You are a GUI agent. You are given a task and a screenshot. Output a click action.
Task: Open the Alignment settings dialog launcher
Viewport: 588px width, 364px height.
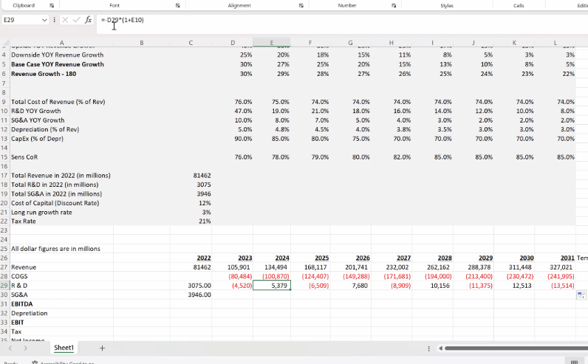301,6
